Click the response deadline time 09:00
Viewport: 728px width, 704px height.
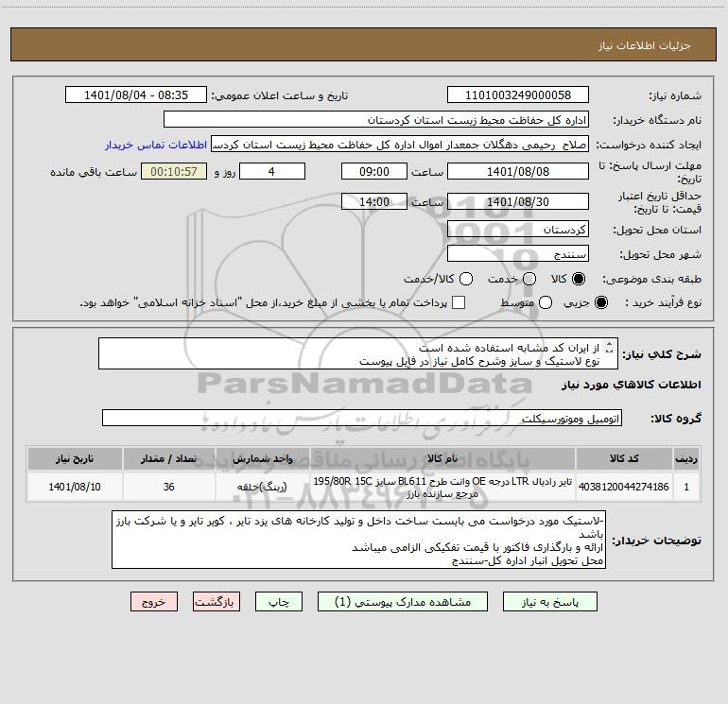click(x=374, y=171)
